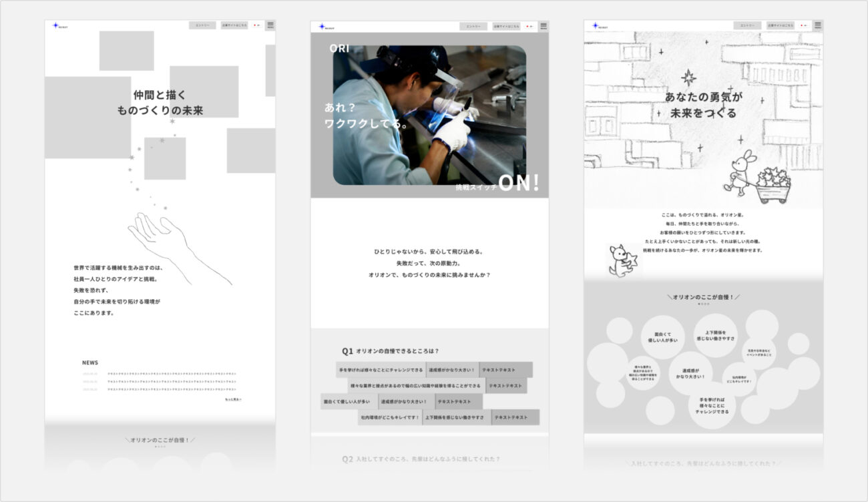
Task: Open hamburger MENU in right mockup
Action: (x=817, y=25)
